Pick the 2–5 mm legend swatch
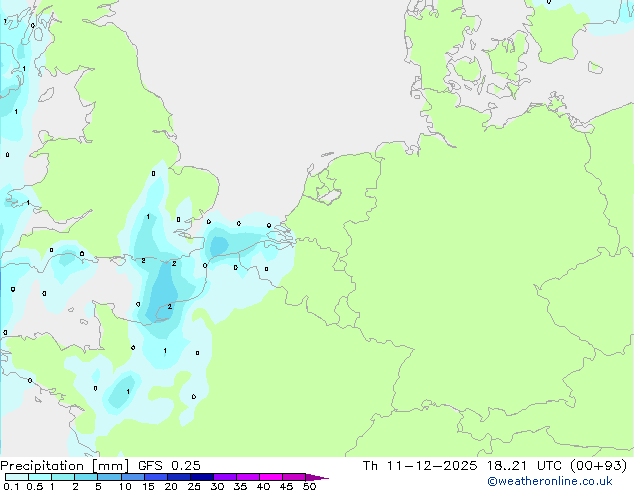 coord(86,477)
